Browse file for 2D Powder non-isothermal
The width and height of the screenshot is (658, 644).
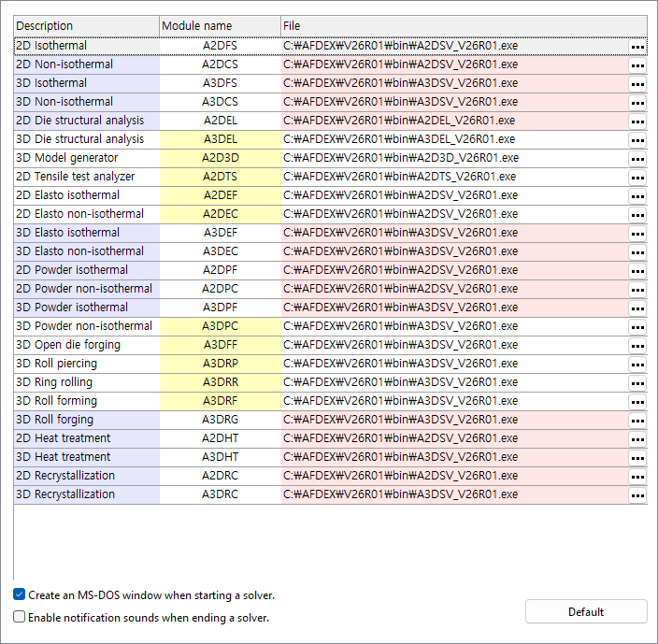637,289
